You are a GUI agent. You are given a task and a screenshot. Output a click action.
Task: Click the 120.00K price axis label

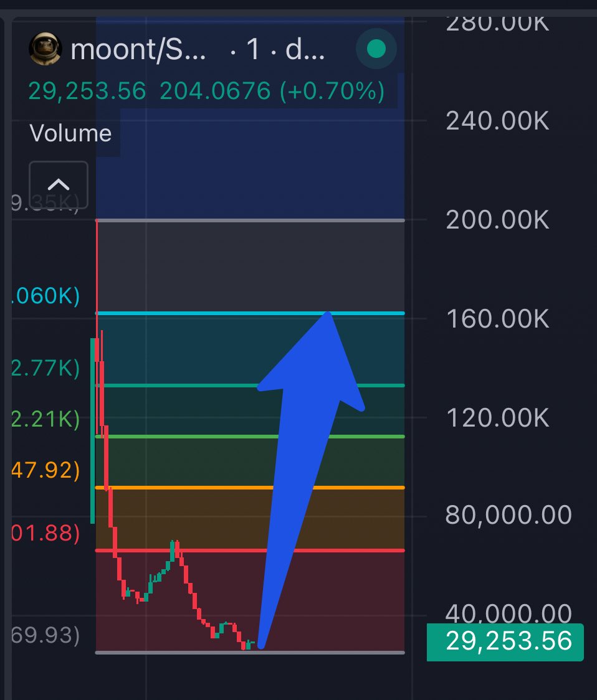tap(497, 418)
